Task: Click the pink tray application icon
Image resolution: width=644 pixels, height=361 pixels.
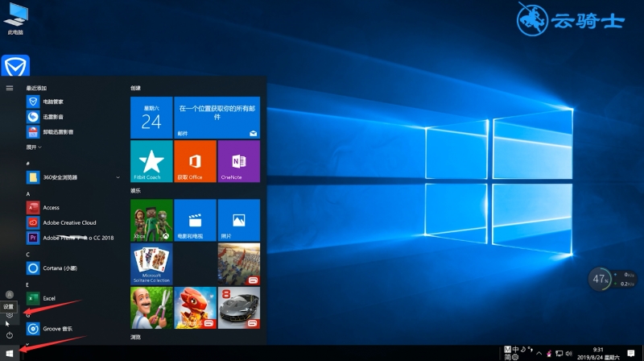Action: [x=549, y=354]
